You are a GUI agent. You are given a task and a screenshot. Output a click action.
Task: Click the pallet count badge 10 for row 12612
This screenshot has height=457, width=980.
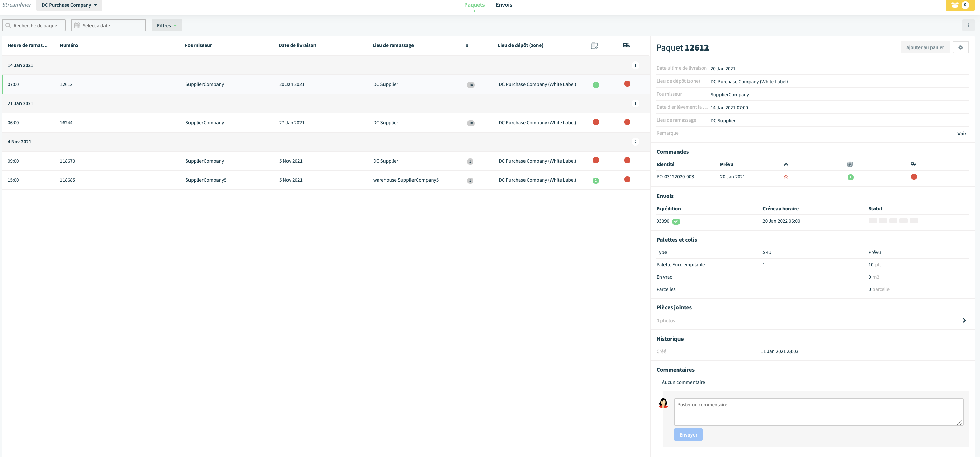[x=471, y=85]
